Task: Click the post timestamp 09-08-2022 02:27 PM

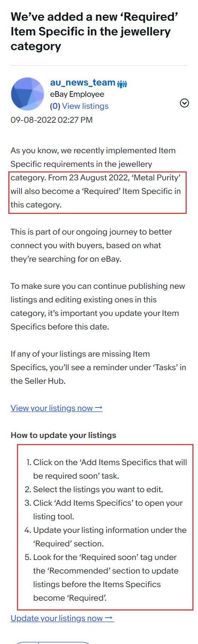Action: tap(52, 120)
